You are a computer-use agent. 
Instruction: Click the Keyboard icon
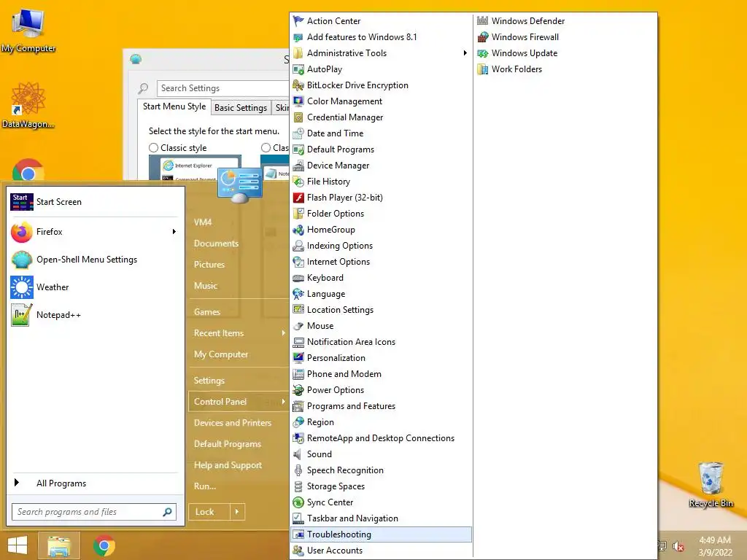(x=298, y=278)
